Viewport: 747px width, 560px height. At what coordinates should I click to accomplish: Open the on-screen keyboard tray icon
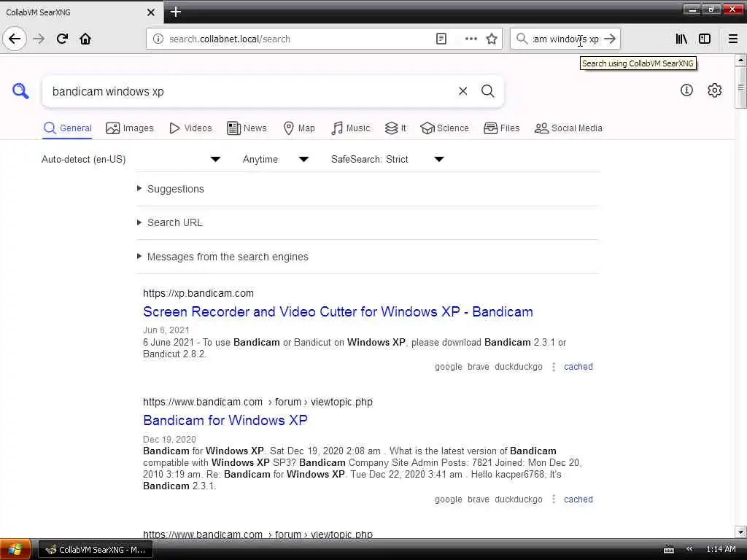point(668,550)
